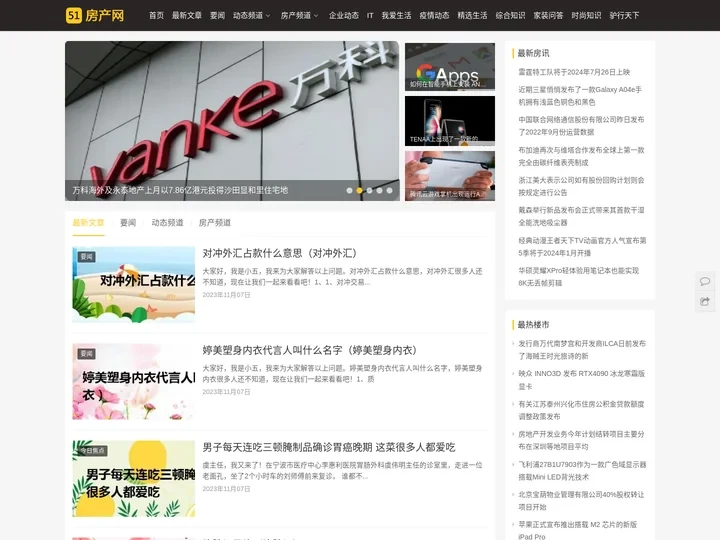Open the 三星 Galaxy A04e news link
This screenshot has height=540, width=720.
click(x=580, y=96)
